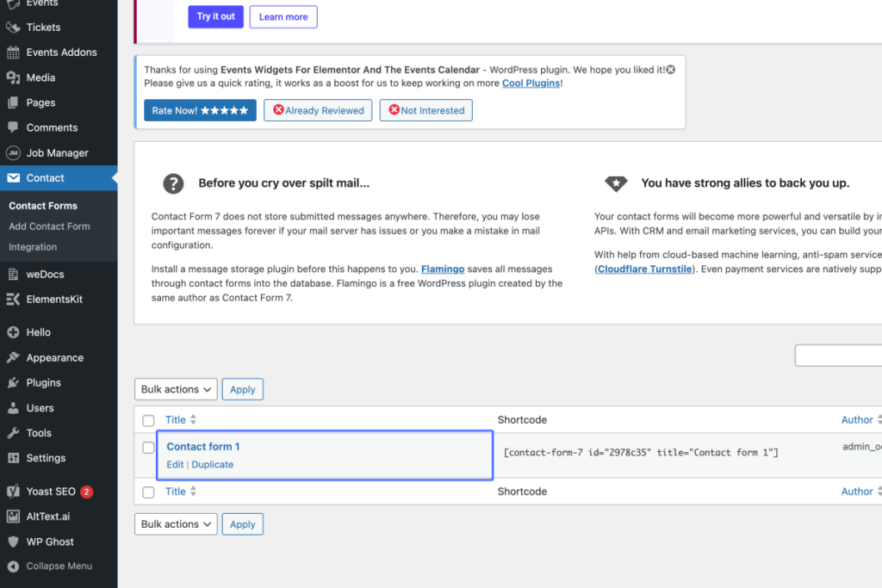Click the Appearance paintbrush icon
Screen dimensions: 882x588
tap(13, 357)
